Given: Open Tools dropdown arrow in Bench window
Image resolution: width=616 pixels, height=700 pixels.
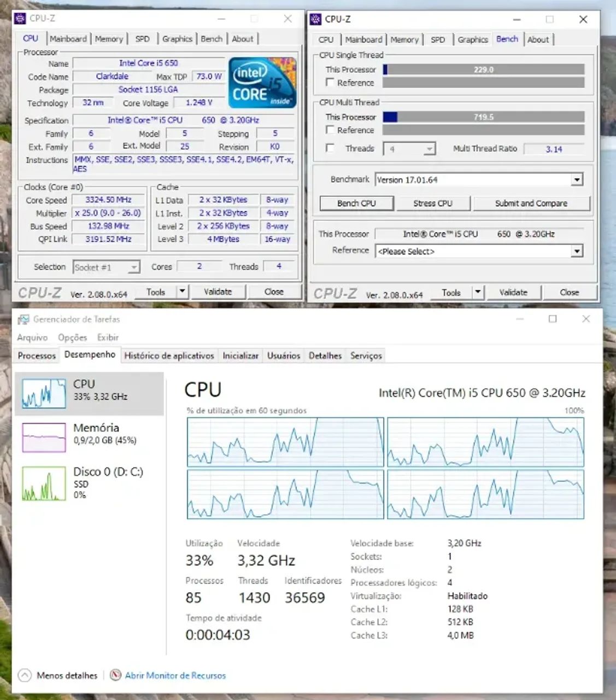Looking at the screenshot, I should [x=478, y=293].
